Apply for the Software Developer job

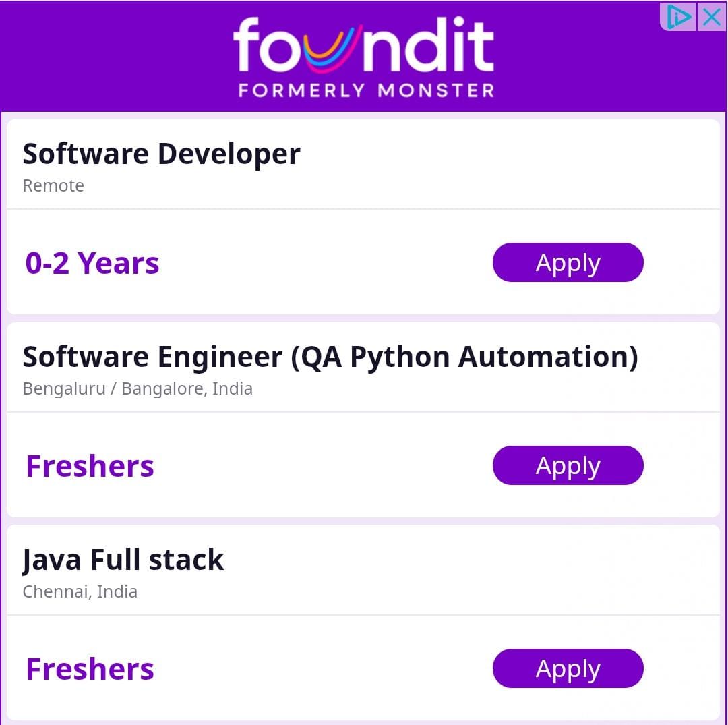pyautogui.click(x=568, y=262)
